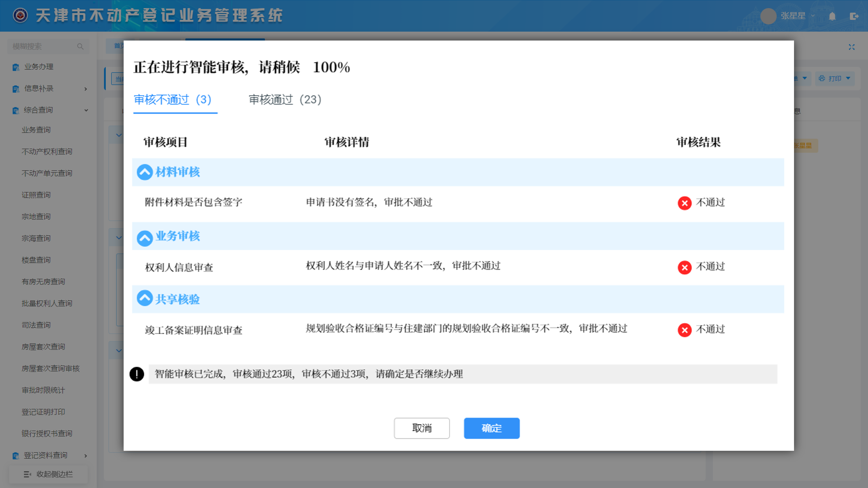The height and width of the screenshot is (488, 868).
Task: Open 不动产权利查询 in the sidebar
Action: [47, 152]
